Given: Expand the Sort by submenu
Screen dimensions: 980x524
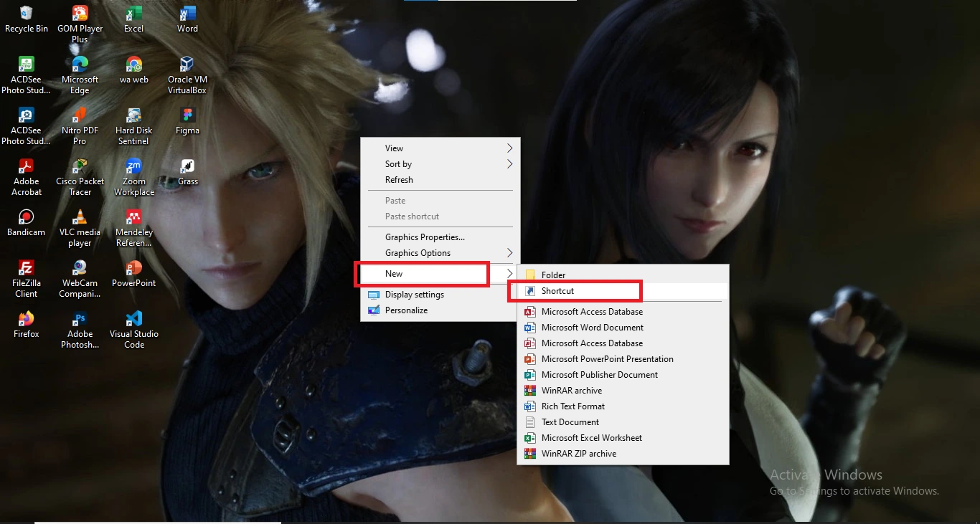Looking at the screenshot, I should tap(440, 164).
